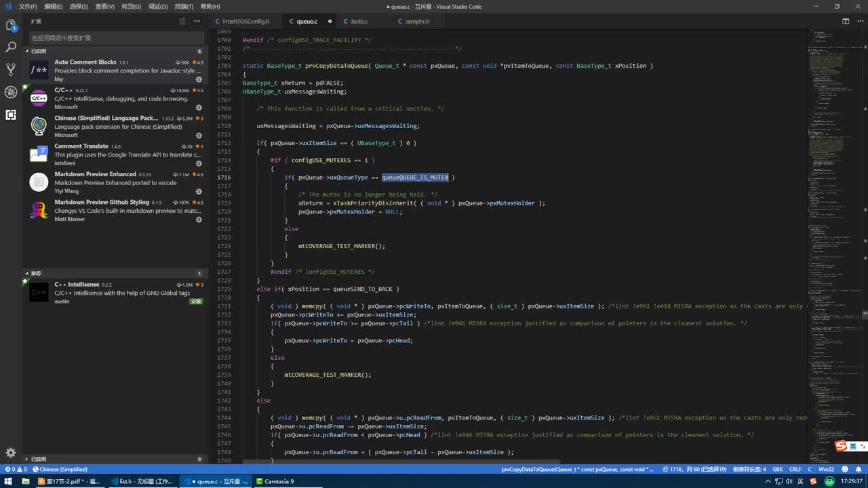Click the xTaskPriorityDisinherit call in code

373,203
